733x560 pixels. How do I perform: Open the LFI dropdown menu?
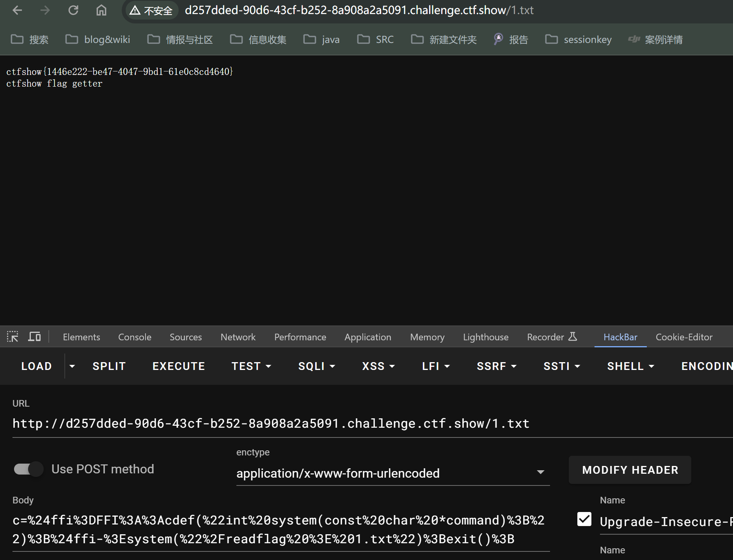pyautogui.click(x=436, y=366)
